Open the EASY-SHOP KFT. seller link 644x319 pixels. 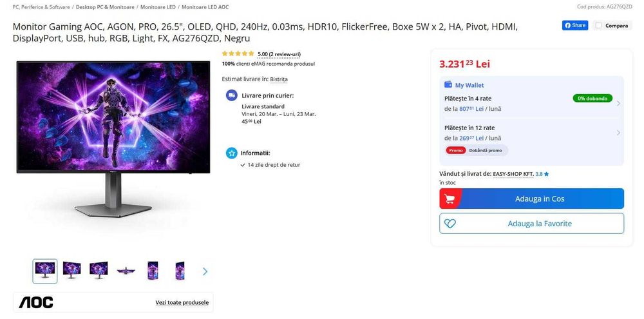(x=513, y=174)
